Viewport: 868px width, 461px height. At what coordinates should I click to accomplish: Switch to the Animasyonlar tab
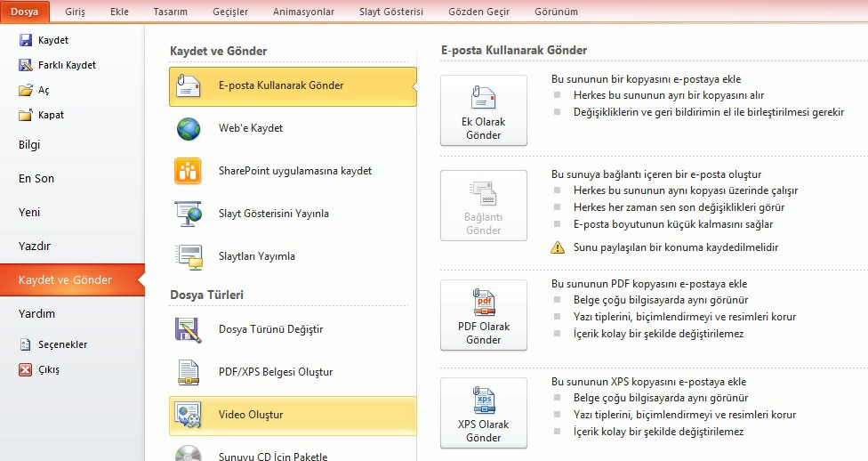tap(303, 12)
